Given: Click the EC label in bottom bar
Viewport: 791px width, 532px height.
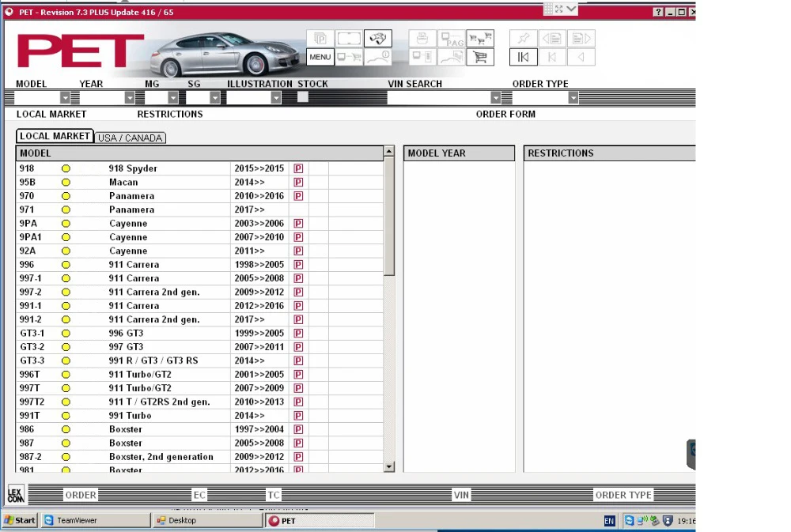Looking at the screenshot, I should click(200, 495).
